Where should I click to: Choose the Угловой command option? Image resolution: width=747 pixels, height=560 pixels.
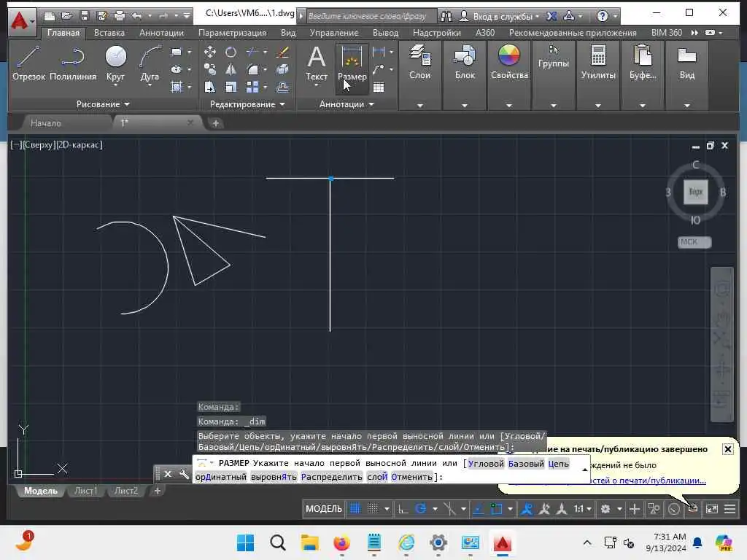pos(486,463)
